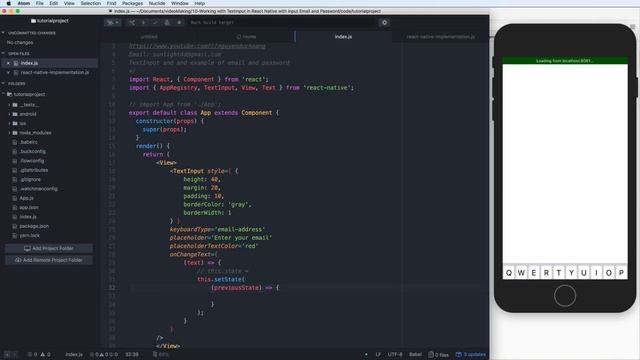
Task: Open the Nuclide task runner dropdown
Action: coord(112,22)
